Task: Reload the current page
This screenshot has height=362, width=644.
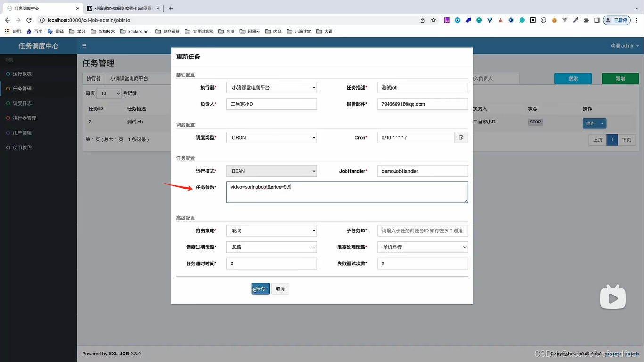Action: [x=29, y=20]
